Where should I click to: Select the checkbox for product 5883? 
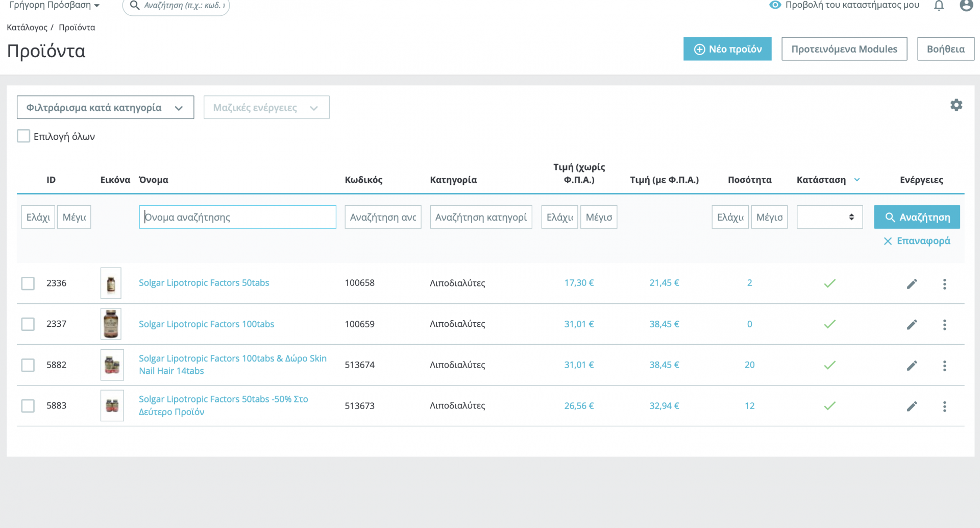pyautogui.click(x=28, y=406)
